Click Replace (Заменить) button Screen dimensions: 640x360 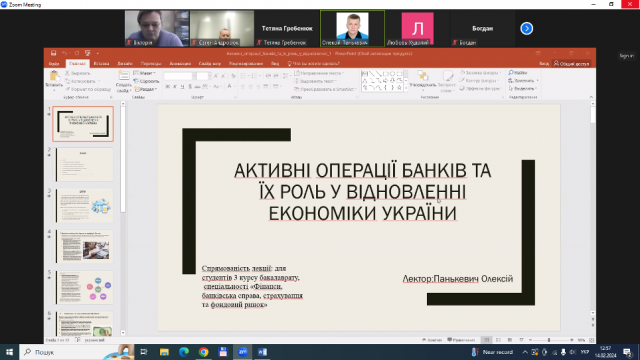point(523,80)
